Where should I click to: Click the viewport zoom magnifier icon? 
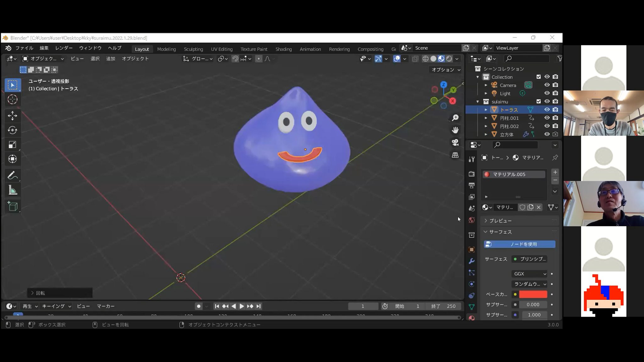[x=455, y=118]
